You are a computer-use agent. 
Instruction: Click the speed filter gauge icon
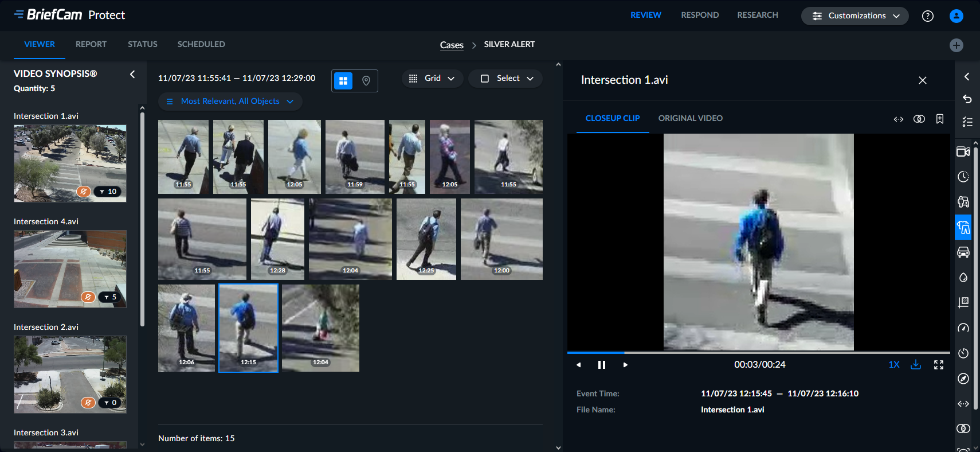963,328
